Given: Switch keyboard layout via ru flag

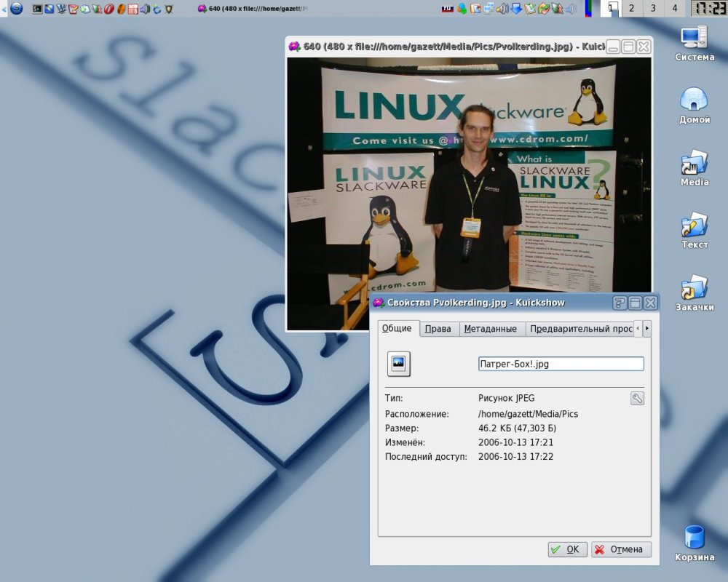Looking at the screenshot, I should pos(448,9).
